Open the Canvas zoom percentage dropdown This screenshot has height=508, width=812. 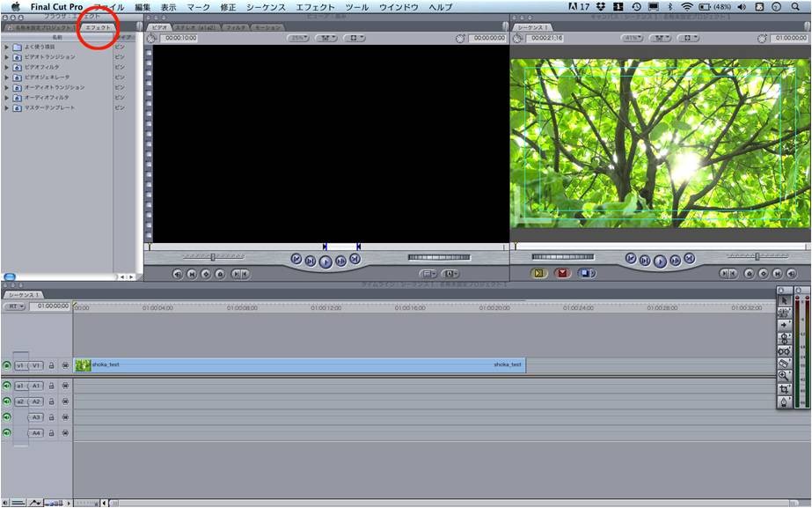[632, 38]
